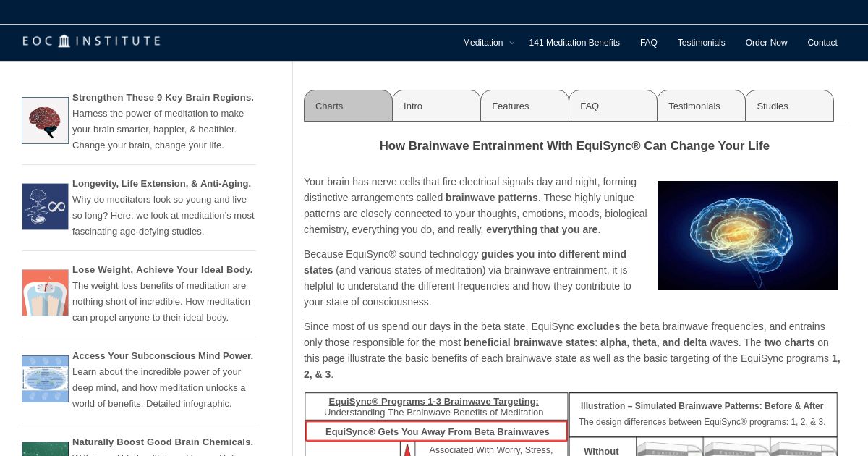Open the Contact page
This screenshot has width=868, height=456.
[x=822, y=43]
